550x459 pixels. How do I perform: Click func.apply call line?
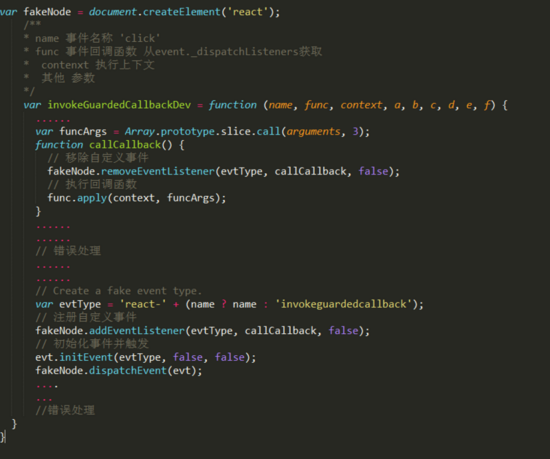[x=137, y=198]
